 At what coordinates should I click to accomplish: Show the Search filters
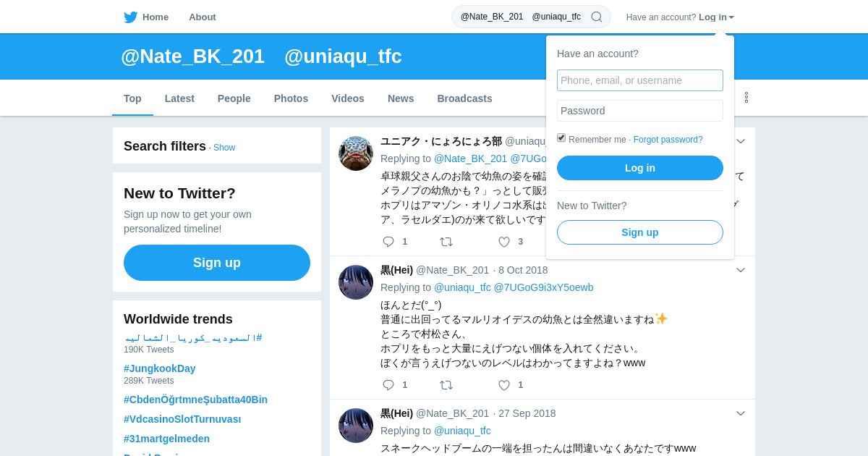[224, 148]
